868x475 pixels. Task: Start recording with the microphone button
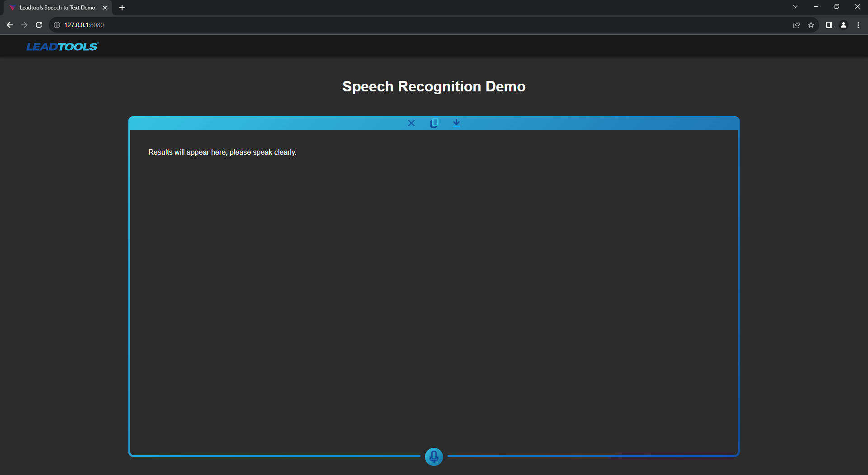coord(434,456)
